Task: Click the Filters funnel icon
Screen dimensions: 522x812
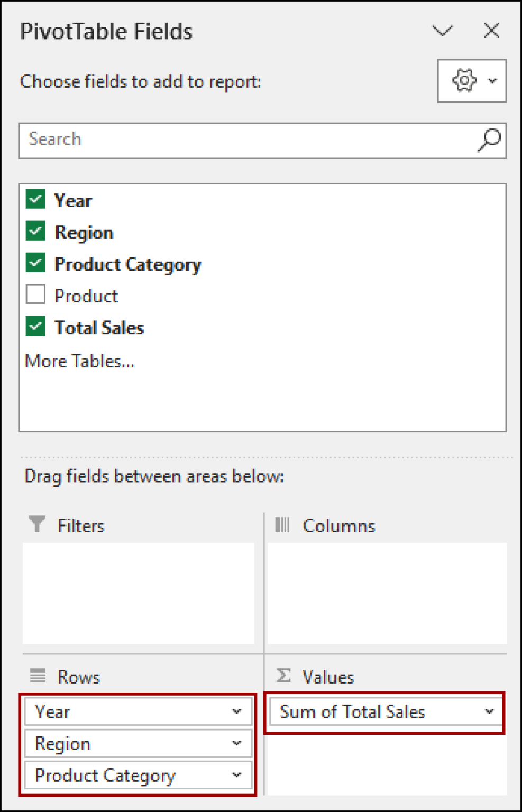Action: [36, 524]
